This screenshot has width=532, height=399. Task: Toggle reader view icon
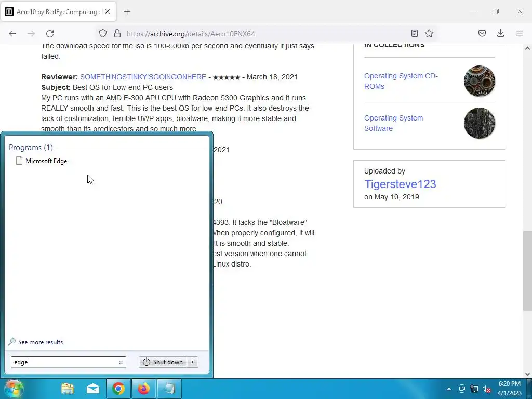tap(414, 33)
